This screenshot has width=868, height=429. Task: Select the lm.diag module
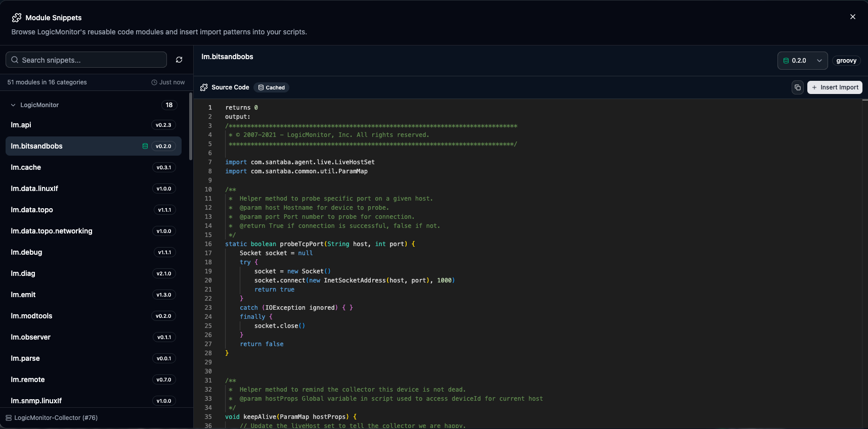(x=94, y=273)
